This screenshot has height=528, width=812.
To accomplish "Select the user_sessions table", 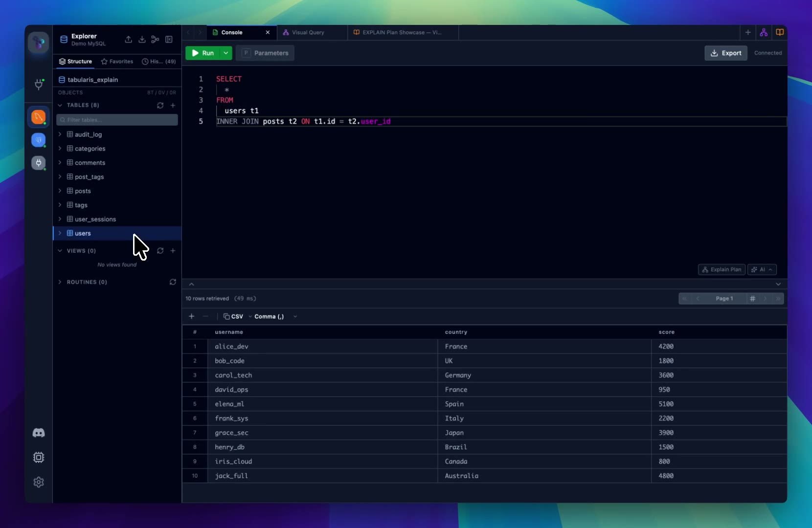I will point(95,220).
